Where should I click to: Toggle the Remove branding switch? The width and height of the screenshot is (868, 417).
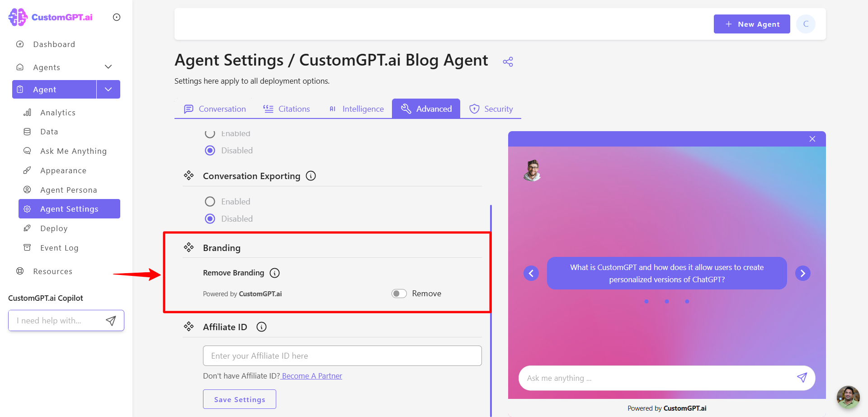tap(399, 294)
